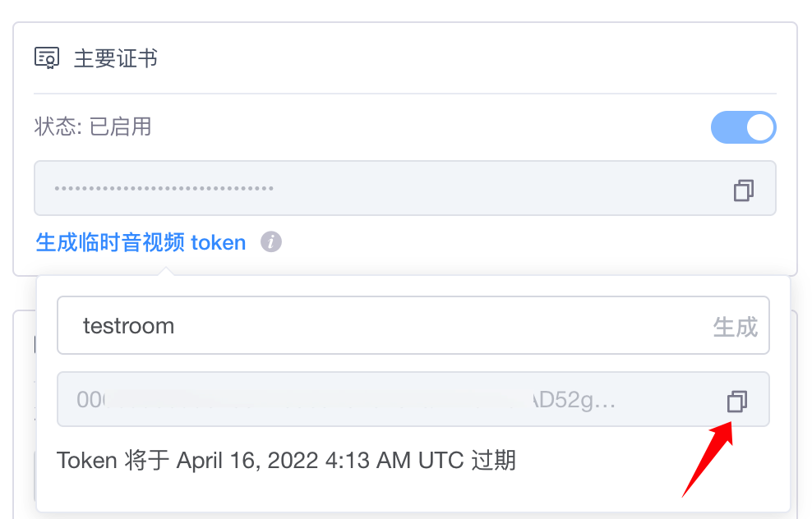This screenshot has width=812, height=519.
Task: Click the certificate icon beside 主要证书
Action: (x=47, y=58)
